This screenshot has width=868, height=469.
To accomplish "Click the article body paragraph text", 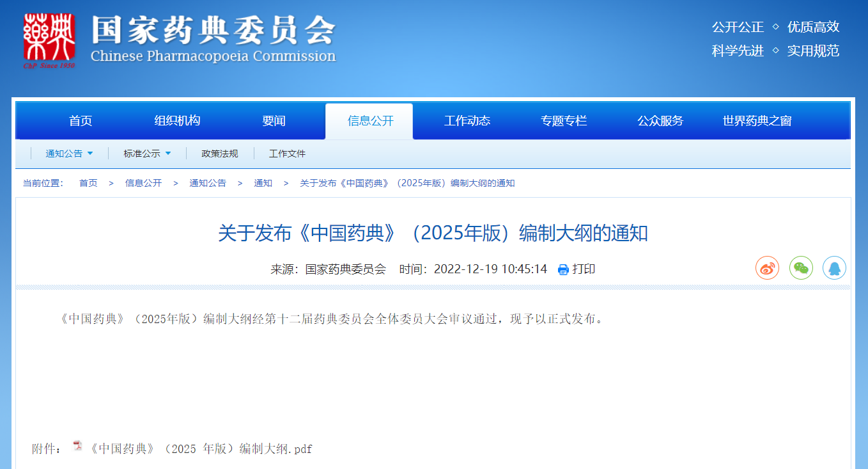I will pos(330,319).
